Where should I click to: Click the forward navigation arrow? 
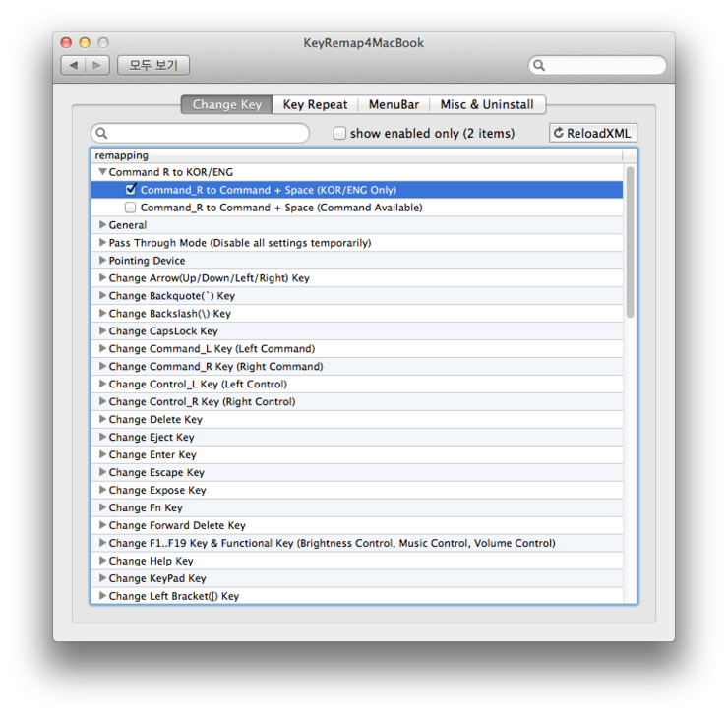click(97, 65)
